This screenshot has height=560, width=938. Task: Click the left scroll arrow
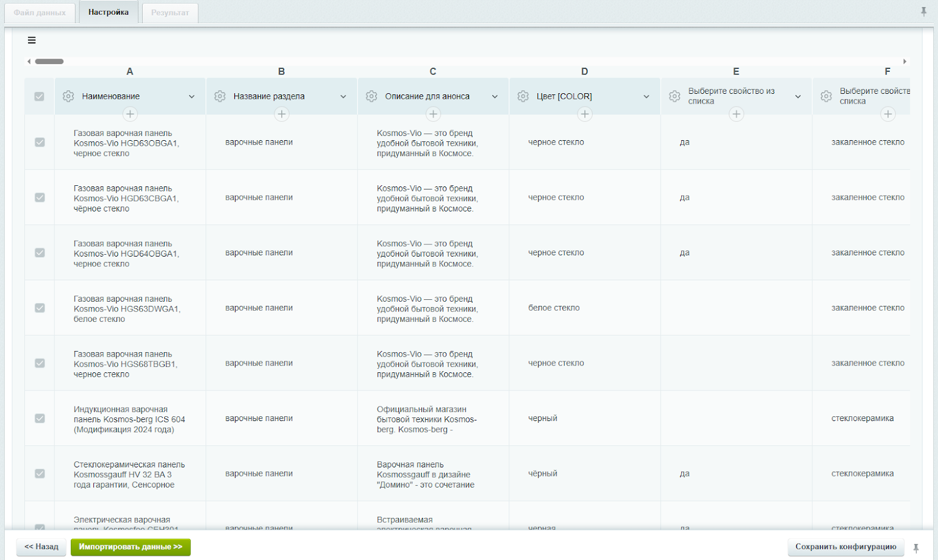[29, 62]
